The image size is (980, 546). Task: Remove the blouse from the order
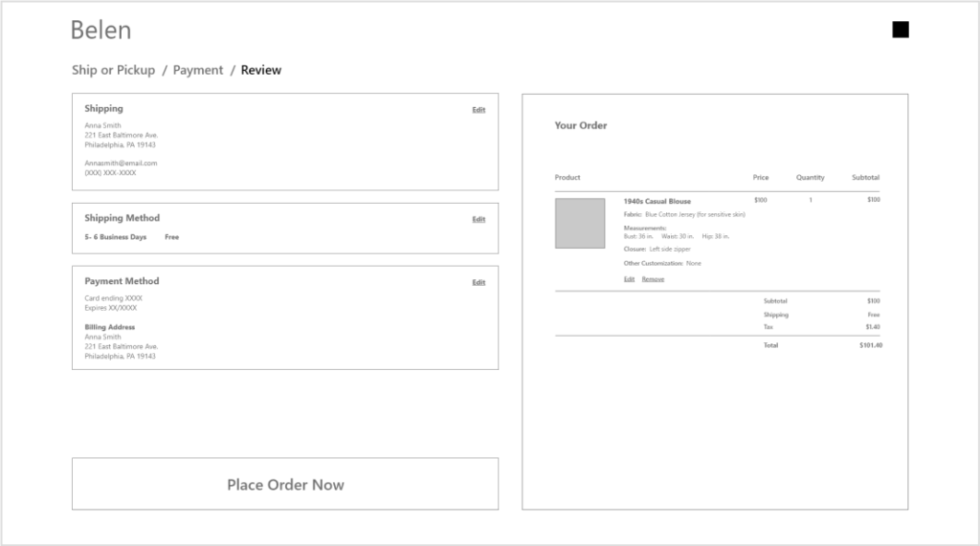[653, 279]
